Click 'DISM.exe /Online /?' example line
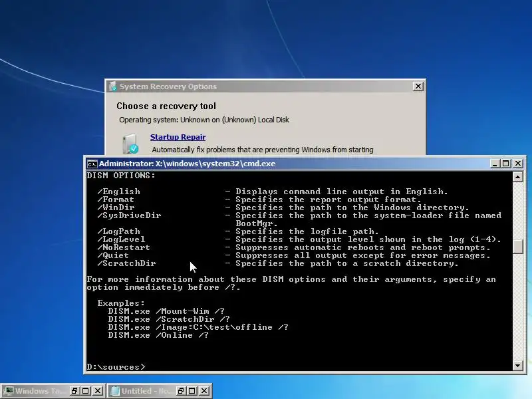Screen dimensions: 532x399 click(x=158, y=335)
